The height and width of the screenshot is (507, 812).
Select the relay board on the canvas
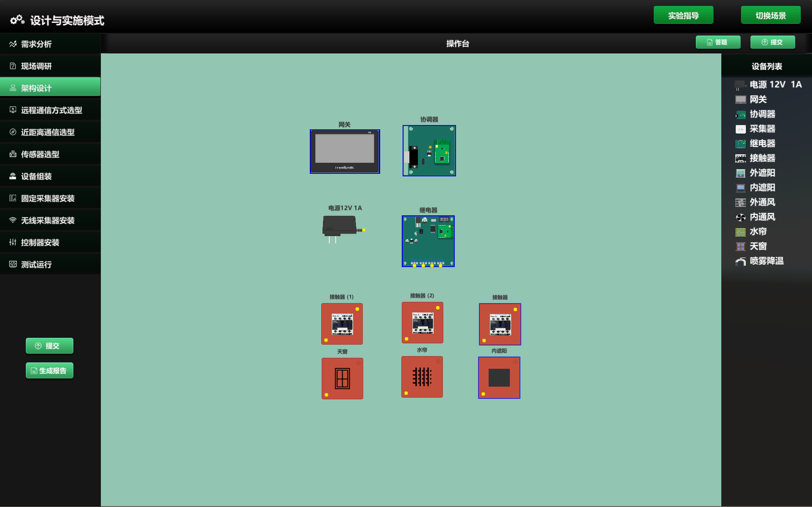(x=428, y=241)
